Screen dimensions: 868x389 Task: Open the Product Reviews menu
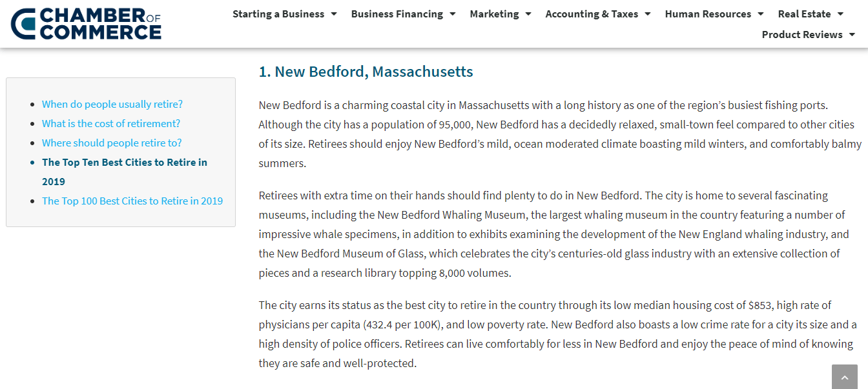click(x=802, y=35)
